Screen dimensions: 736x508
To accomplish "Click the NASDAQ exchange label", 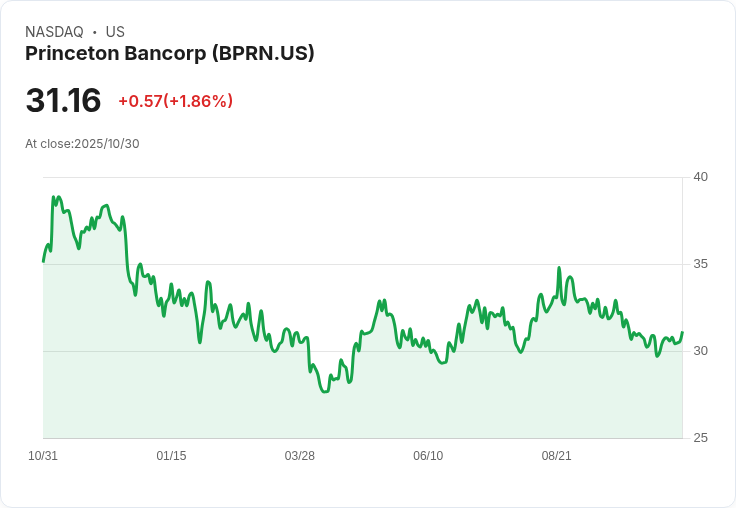I will point(54,32).
